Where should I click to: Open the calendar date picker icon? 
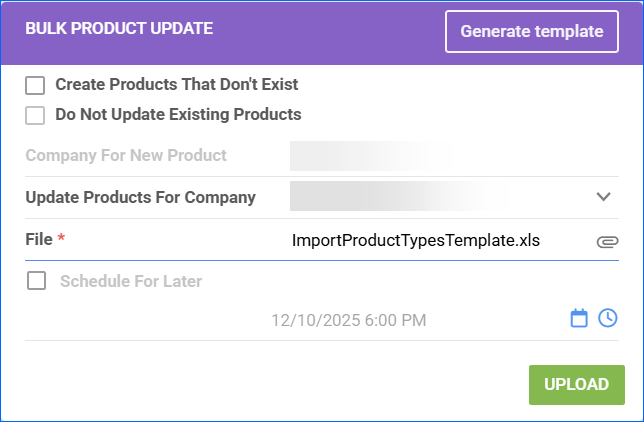coord(579,318)
